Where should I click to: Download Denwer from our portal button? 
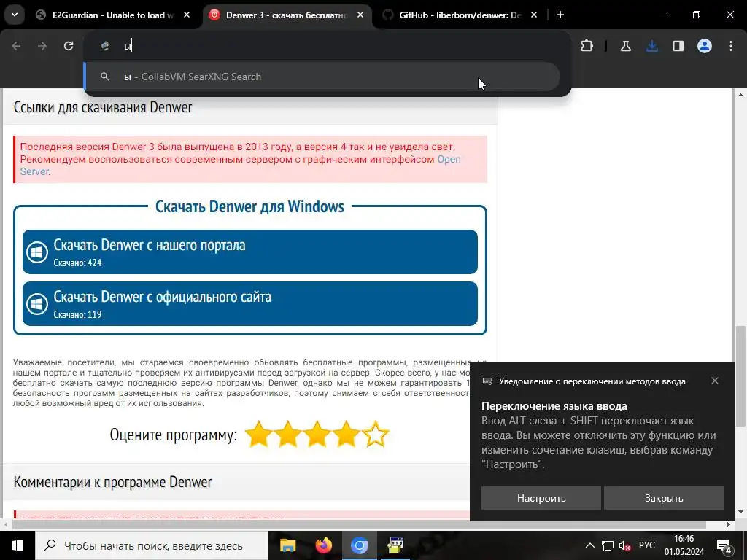250,252
